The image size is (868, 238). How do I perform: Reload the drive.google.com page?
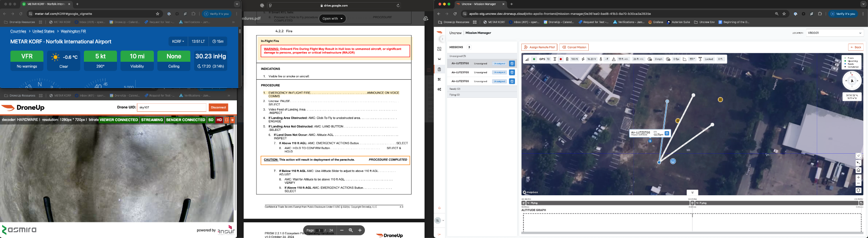click(x=398, y=6)
